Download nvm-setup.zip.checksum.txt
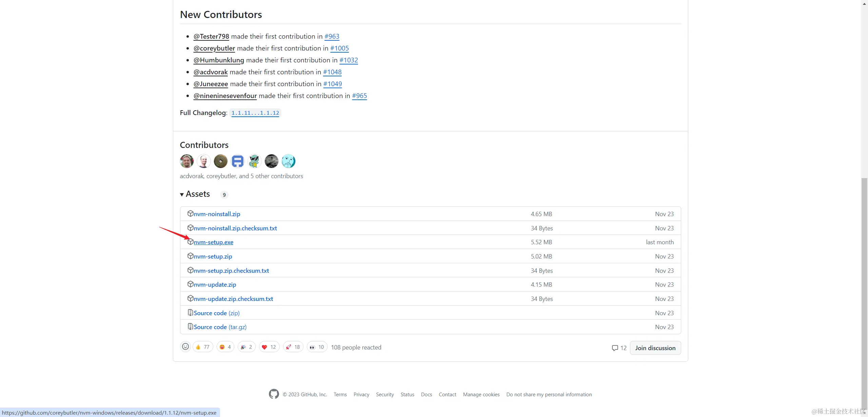Viewport: 868px width, 417px height. point(231,271)
